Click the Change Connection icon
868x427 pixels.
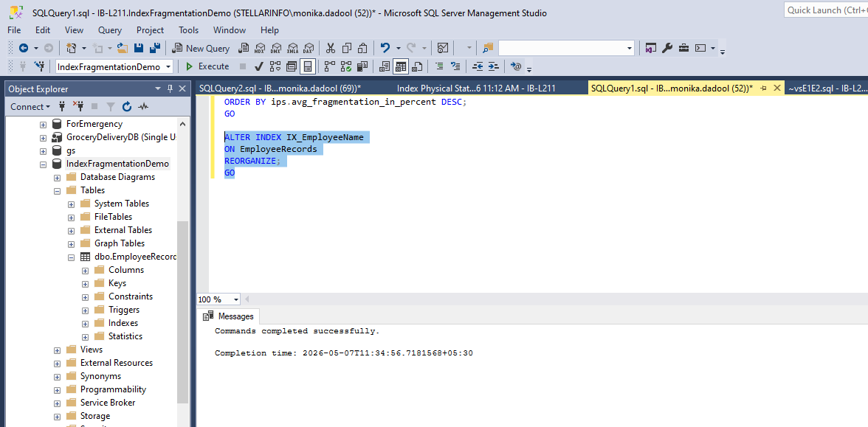39,66
